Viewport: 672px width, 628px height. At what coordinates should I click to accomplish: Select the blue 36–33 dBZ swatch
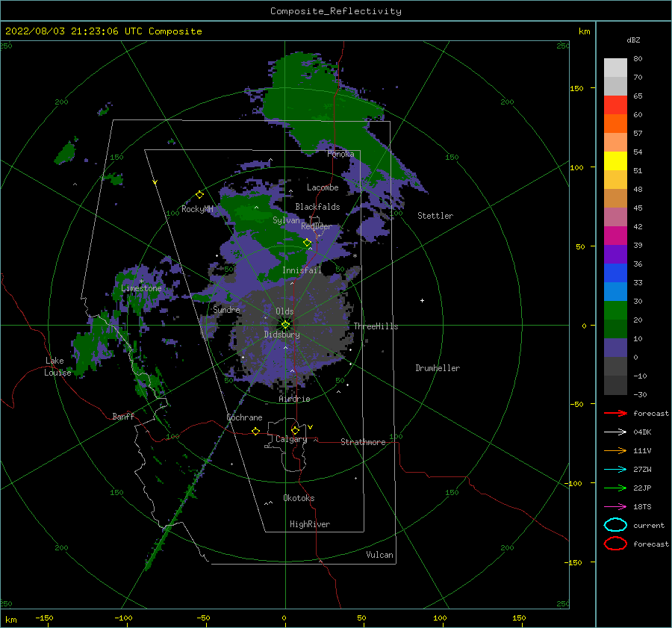[615, 273]
